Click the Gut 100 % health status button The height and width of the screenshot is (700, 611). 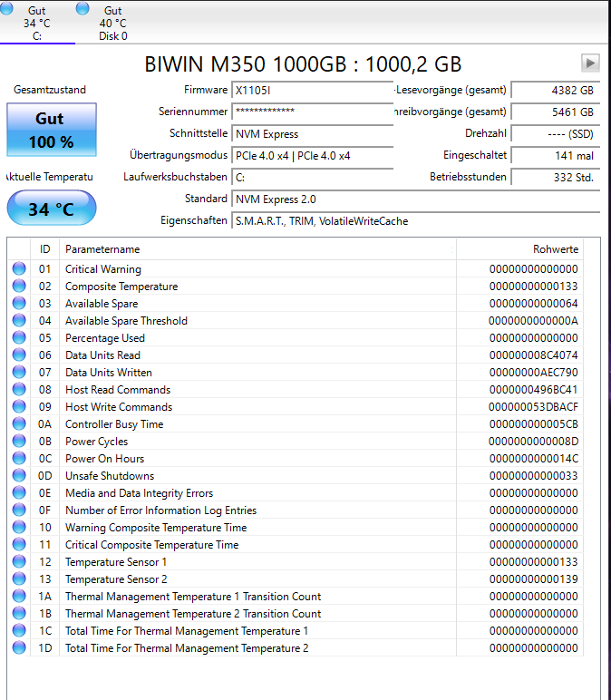pos(52,130)
